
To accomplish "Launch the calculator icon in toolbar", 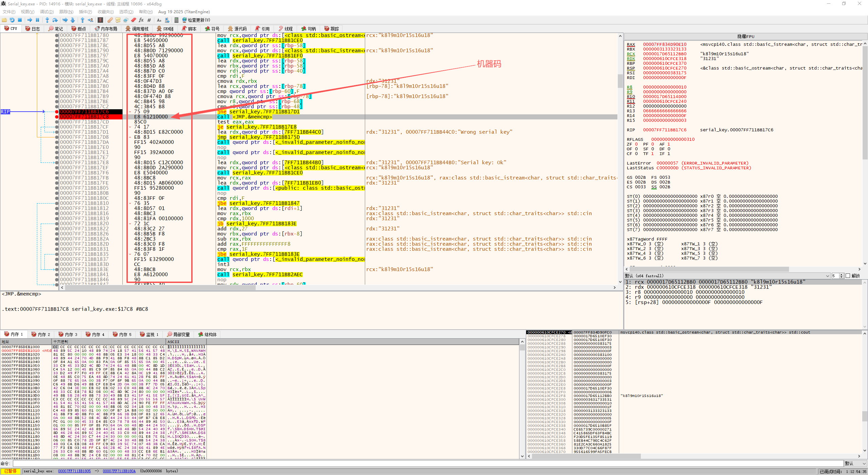I will click(176, 20).
